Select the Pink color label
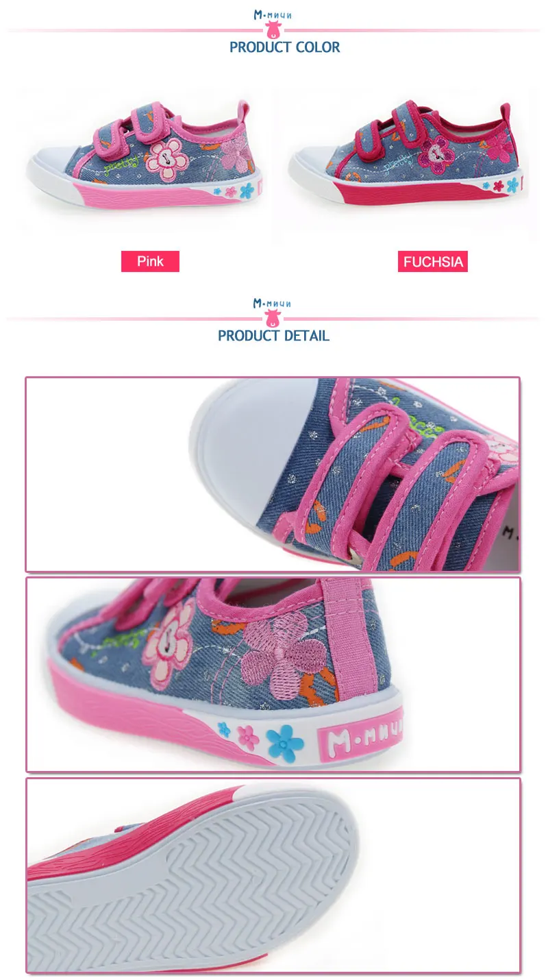 [150, 261]
